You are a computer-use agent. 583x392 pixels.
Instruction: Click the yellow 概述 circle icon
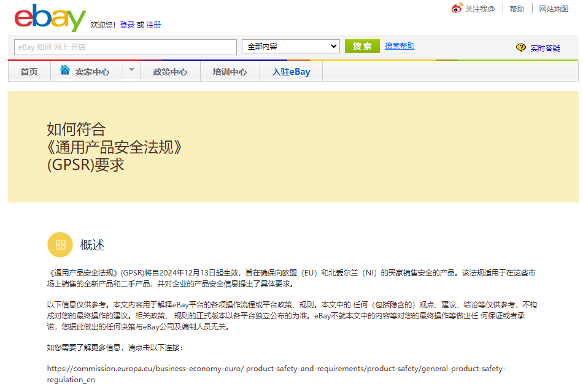pyautogui.click(x=60, y=245)
